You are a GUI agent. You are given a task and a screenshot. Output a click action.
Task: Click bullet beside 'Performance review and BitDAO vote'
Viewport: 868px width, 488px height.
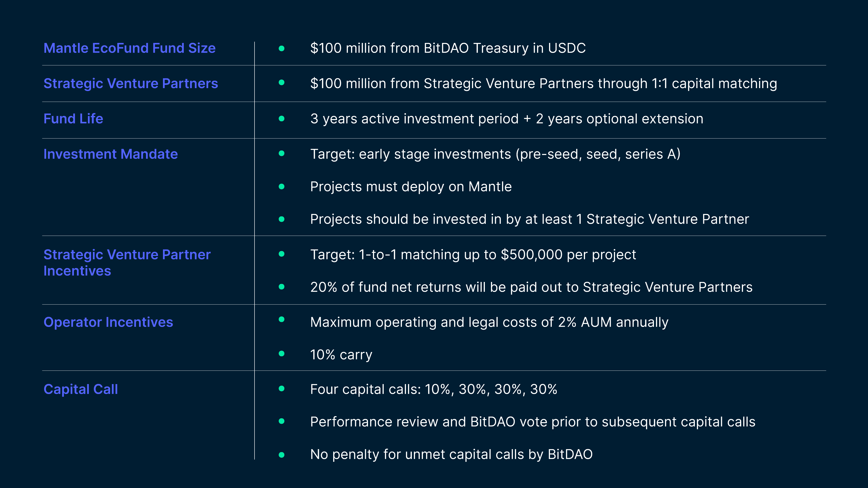[x=282, y=421]
